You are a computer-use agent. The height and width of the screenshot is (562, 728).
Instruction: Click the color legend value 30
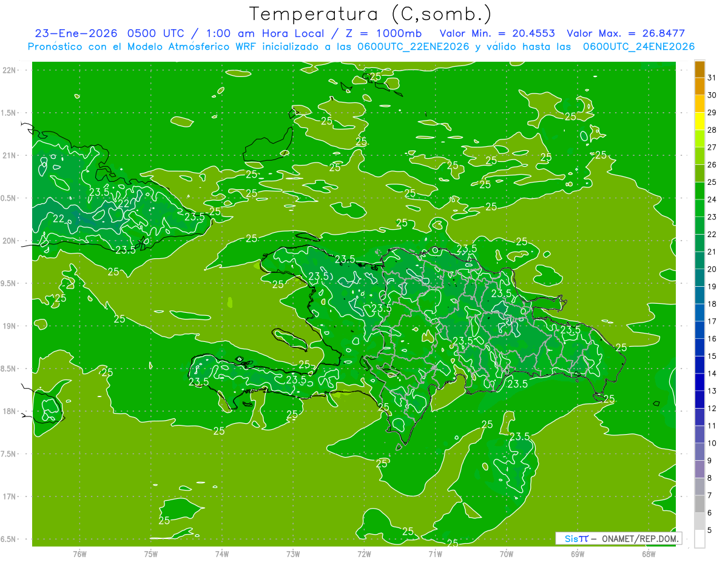[x=712, y=95]
